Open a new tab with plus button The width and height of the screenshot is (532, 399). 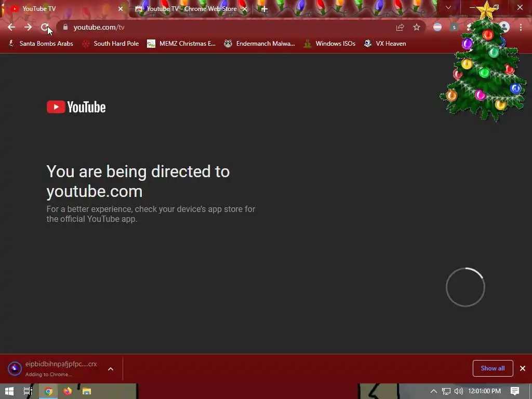click(264, 9)
